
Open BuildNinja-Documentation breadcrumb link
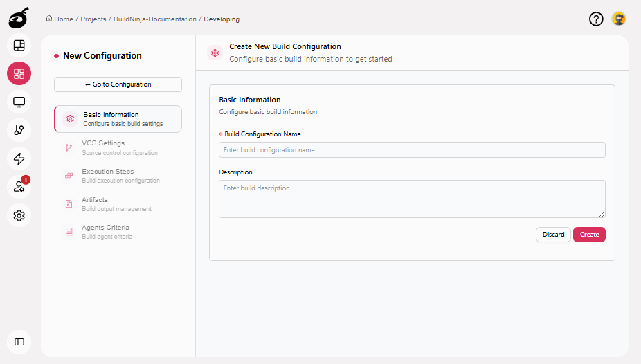(x=155, y=19)
